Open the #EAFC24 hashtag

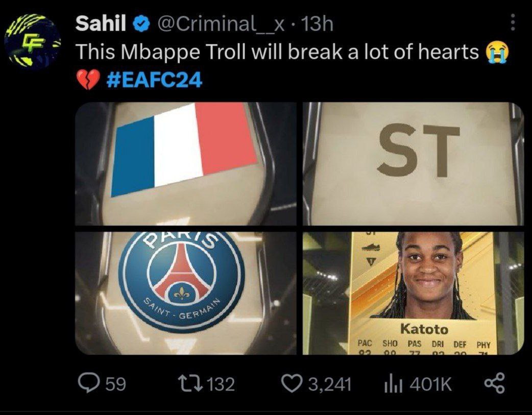coord(154,80)
